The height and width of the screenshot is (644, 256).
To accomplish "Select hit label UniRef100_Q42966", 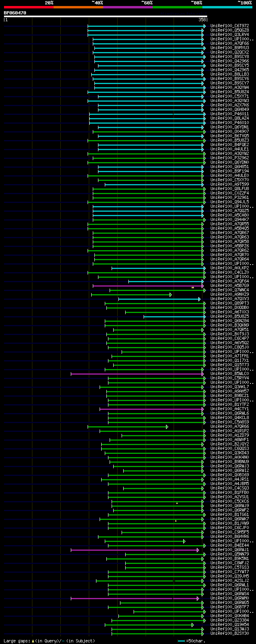I will point(230,61).
